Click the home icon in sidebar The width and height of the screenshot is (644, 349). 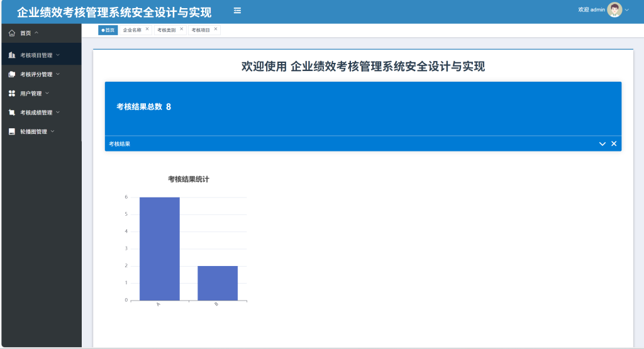12,33
